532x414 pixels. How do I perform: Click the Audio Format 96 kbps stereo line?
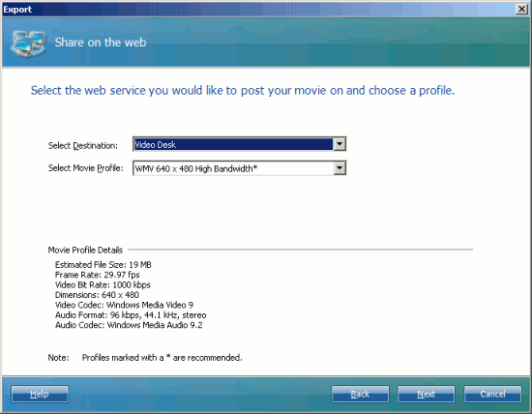pyautogui.click(x=131, y=315)
